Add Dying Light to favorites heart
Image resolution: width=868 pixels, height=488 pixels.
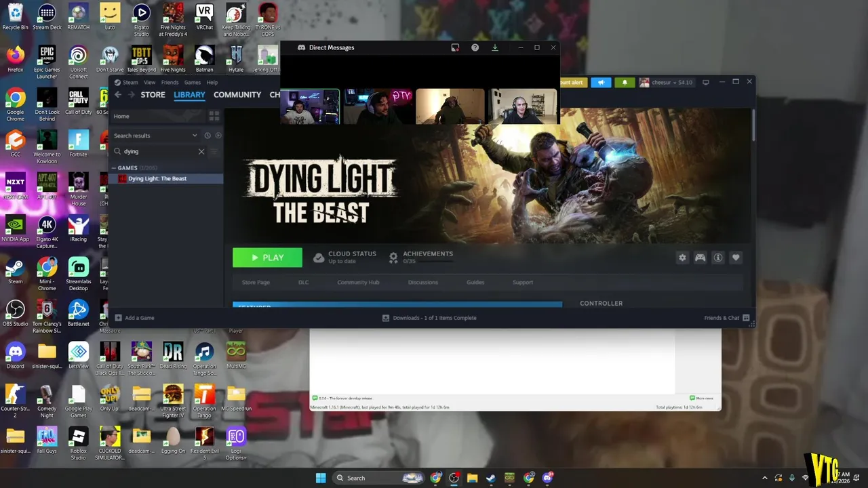[735, 258]
